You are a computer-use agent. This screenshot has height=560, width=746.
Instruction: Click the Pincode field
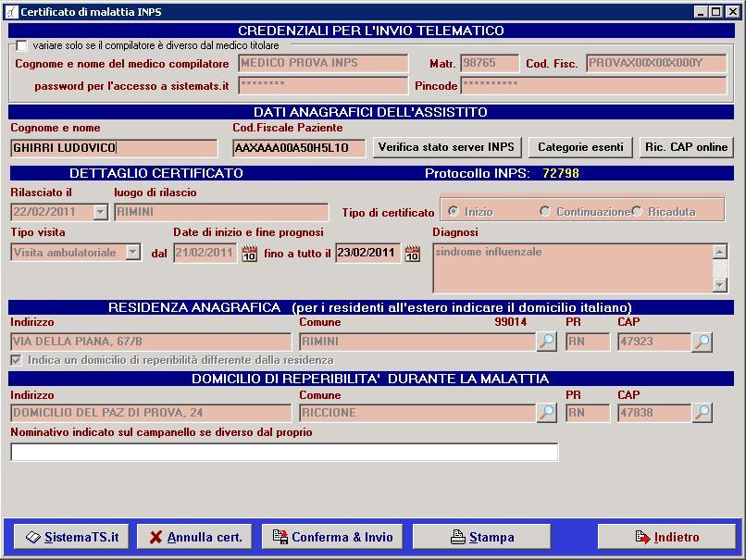[x=594, y=85]
